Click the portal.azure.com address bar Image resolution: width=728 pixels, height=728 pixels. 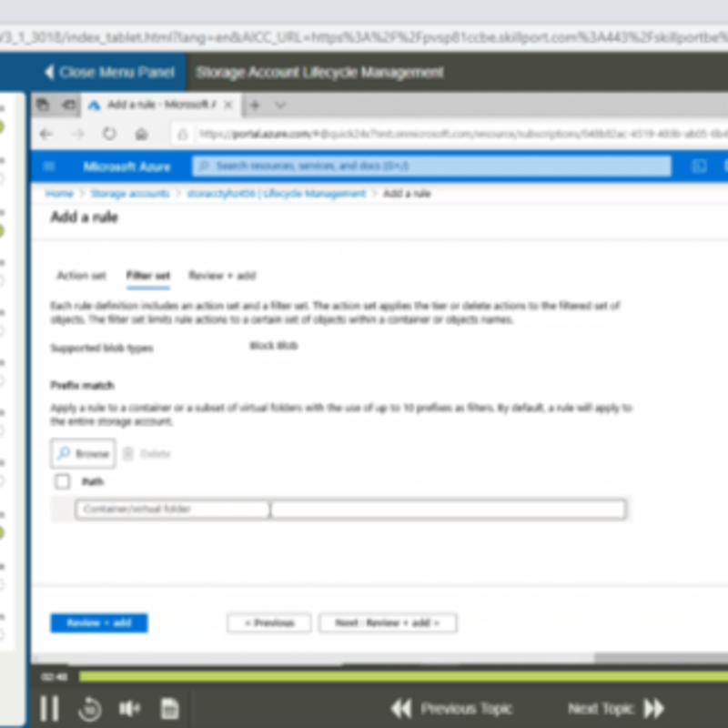tap(462, 134)
